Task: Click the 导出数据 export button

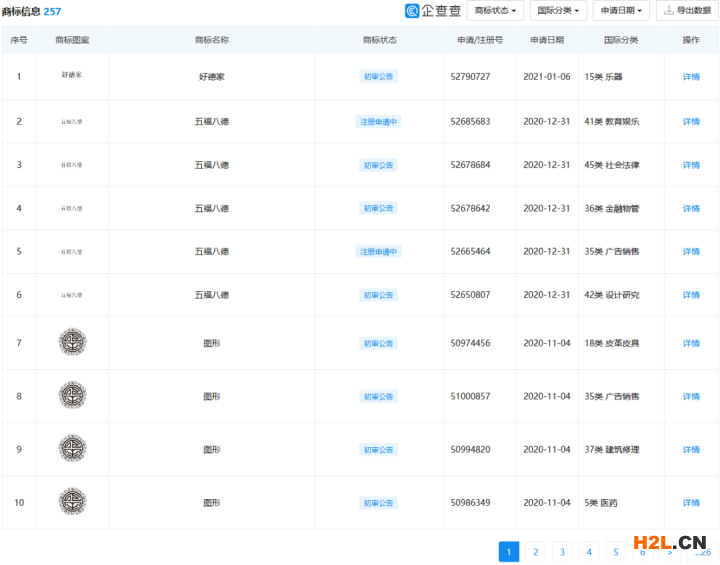Action: 687,11
